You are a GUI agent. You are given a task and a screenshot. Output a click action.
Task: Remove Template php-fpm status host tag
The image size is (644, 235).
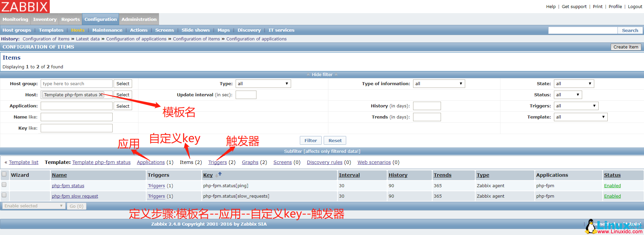point(100,95)
